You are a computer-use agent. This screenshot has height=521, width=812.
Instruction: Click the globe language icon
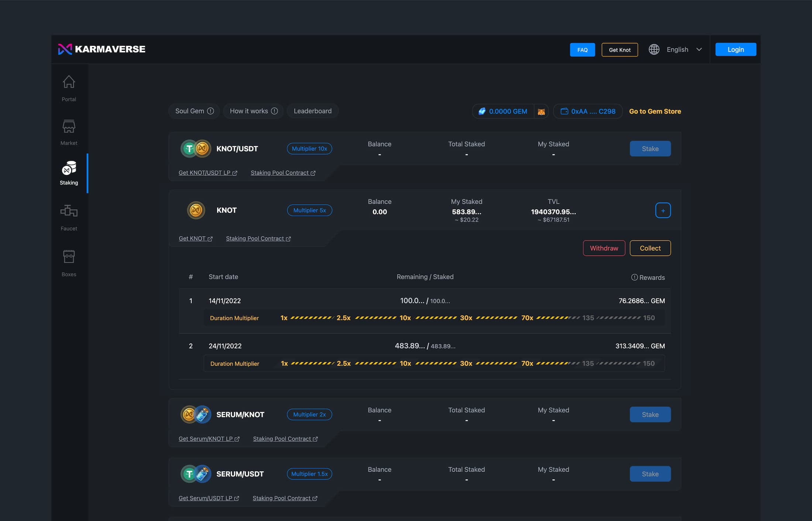pos(654,49)
